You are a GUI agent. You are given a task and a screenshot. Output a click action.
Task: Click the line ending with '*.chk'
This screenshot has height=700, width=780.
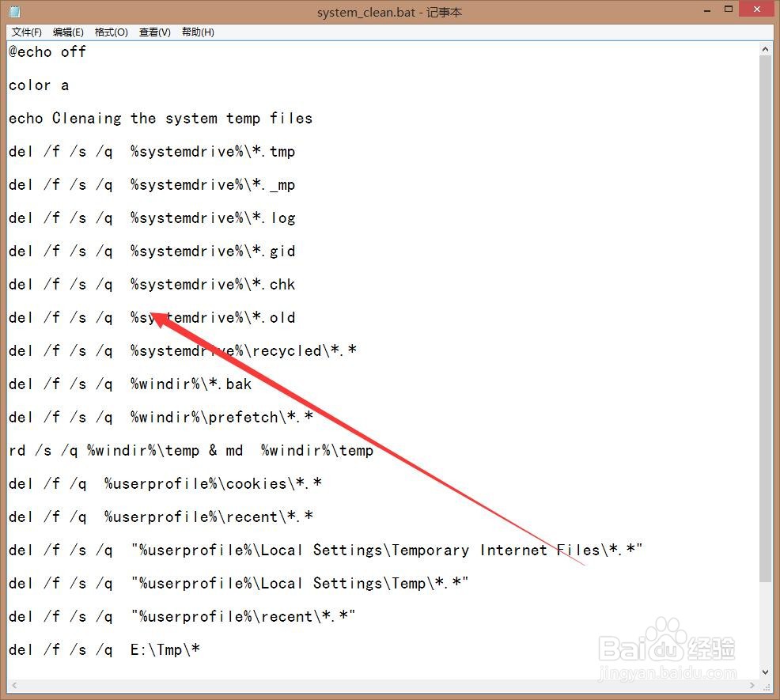pos(152,285)
